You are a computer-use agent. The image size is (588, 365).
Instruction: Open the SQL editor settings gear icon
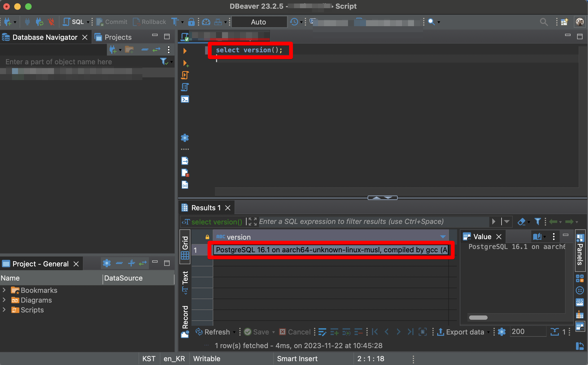point(185,138)
